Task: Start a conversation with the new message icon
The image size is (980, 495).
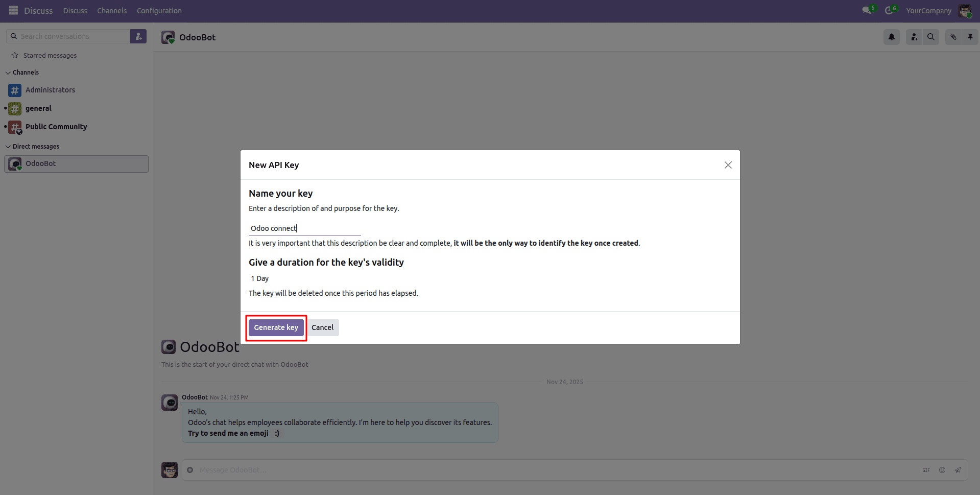Action: point(138,36)
